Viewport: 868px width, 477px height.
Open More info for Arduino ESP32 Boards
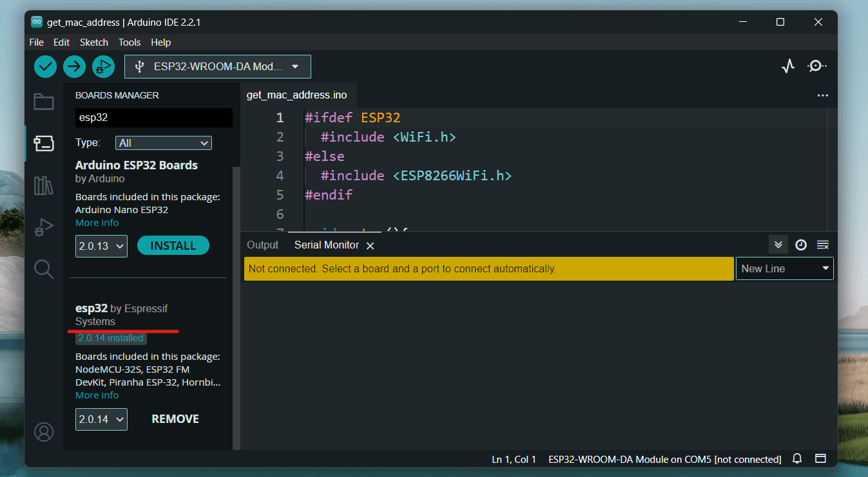click(97, 223)
